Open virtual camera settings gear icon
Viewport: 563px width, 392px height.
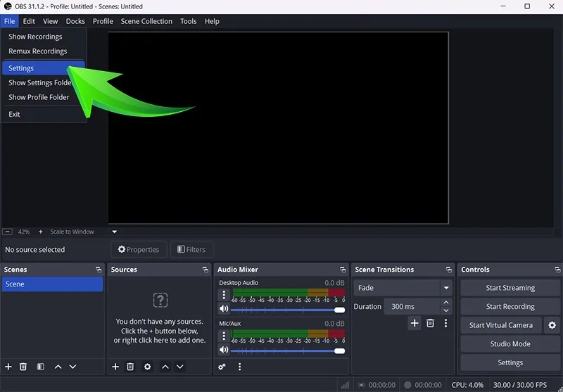pyautogui.click(x=552, y=325)
